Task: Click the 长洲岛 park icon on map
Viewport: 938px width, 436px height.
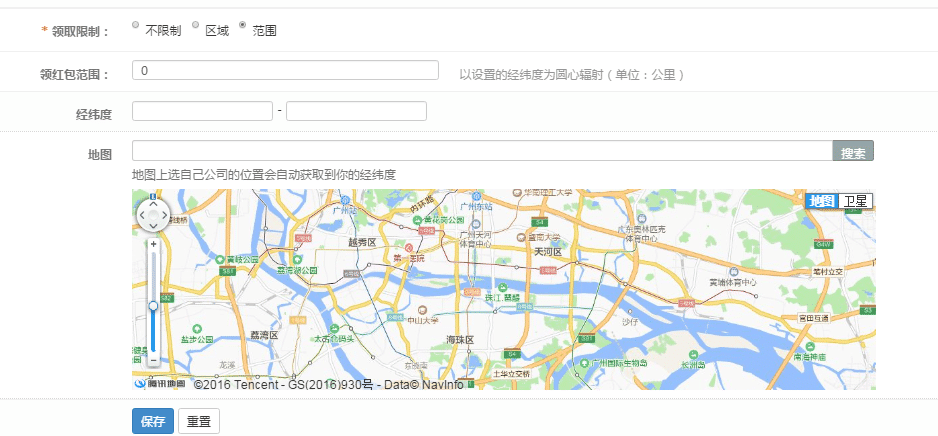Action: [x=690, y=353]
